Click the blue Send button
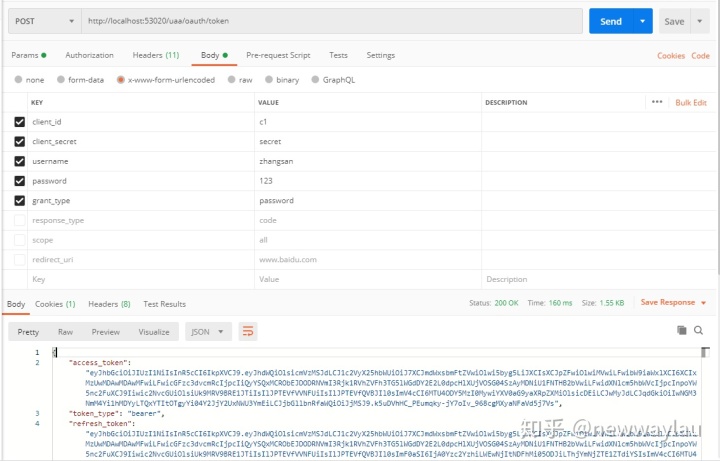 click(x=611, y=21)
